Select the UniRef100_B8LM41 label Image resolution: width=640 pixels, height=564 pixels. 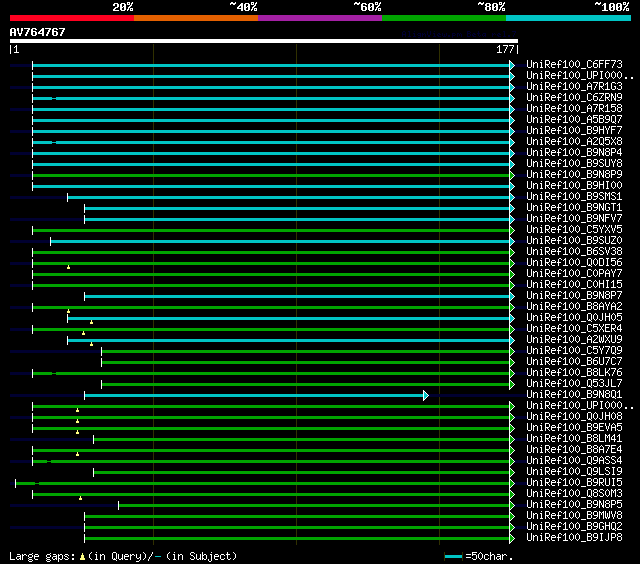[x=574, y=439]
